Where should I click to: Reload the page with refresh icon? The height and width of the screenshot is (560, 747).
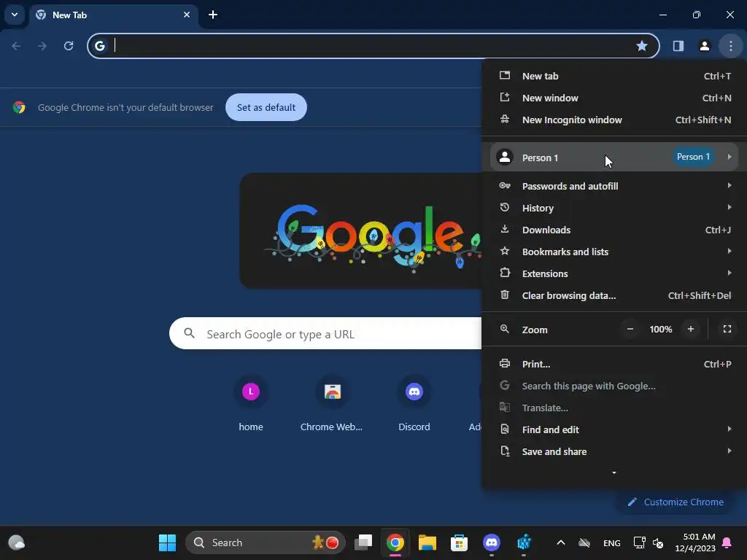69,46
